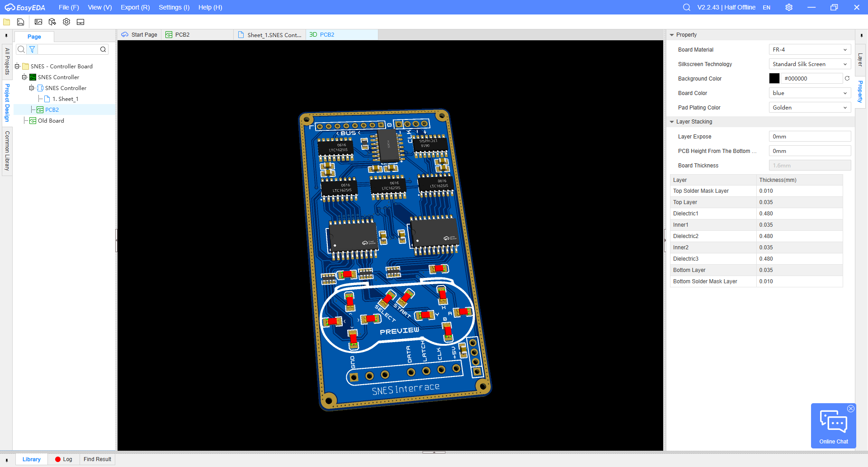Toggle the bottom panel toolbar icon

80,22
